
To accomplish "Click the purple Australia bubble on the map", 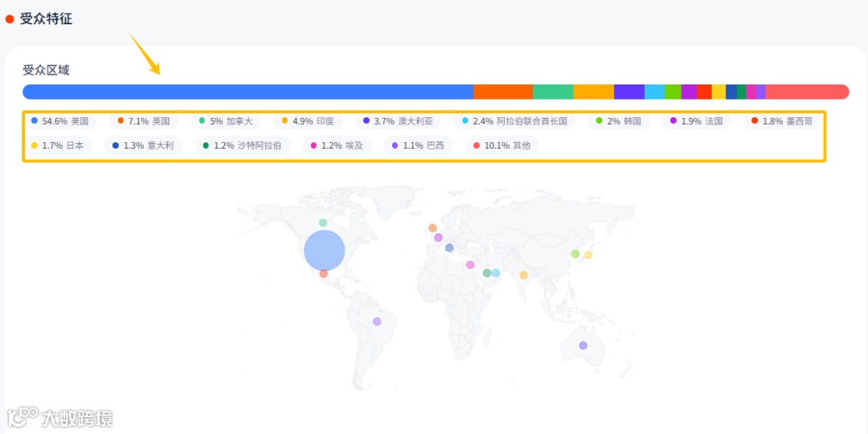I will point(583,346).
